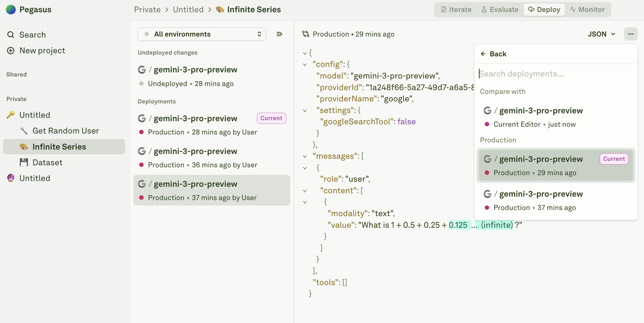
Task: Click the Undeployed changes heading
Action: point(167,53)
